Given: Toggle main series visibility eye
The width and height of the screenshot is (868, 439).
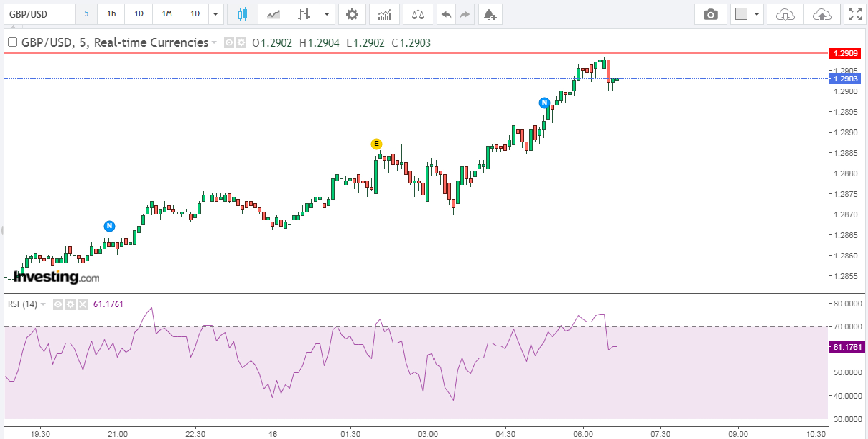Looking at the screenshot, I should click(x=229, y=43).
